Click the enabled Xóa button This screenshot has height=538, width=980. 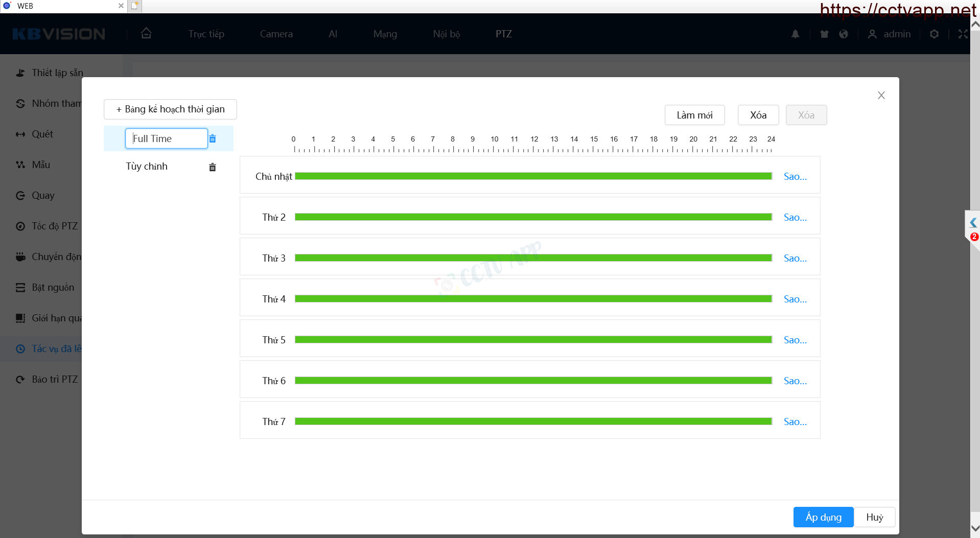click(758, 115)
